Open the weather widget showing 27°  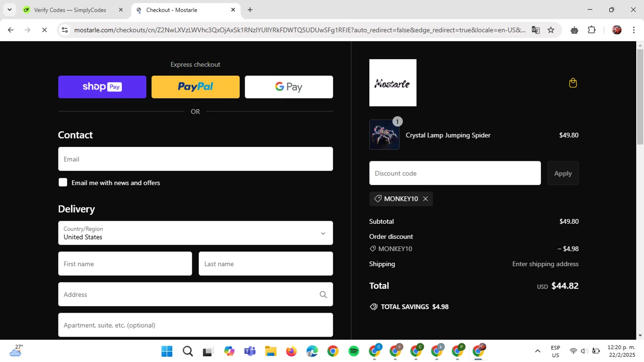point(16,351)
